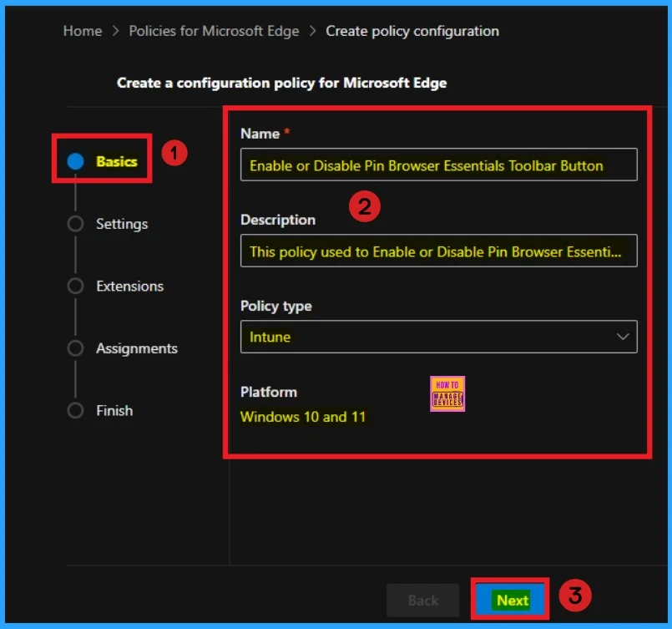Click the Policy type label

point(276,306)
